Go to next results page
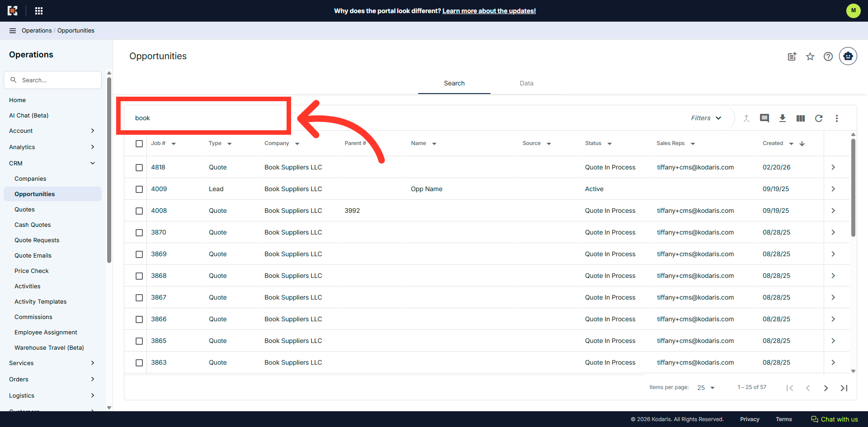Viewport: 868px width, 427px height. point(826,388)
